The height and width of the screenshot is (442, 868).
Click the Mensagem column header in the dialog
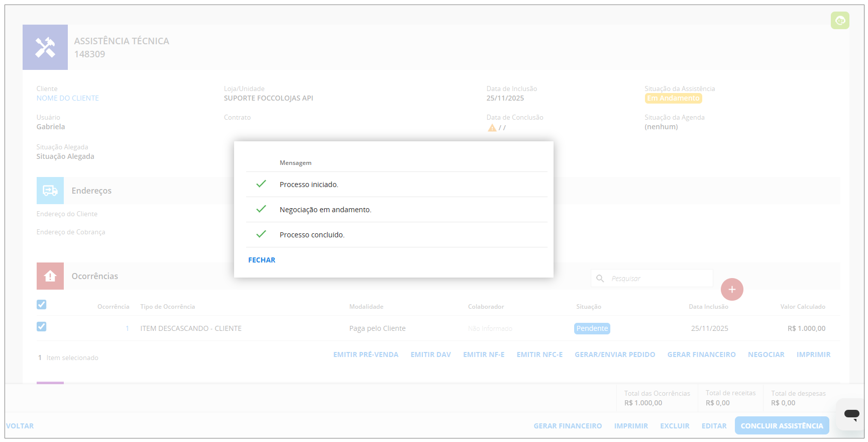tap(295, 163)
